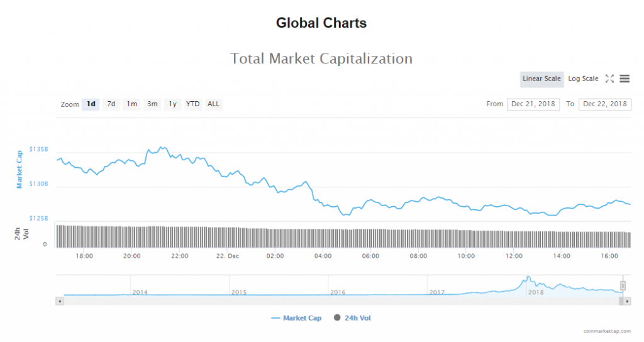Open the chart hamburger menu

tap(625, 79)
